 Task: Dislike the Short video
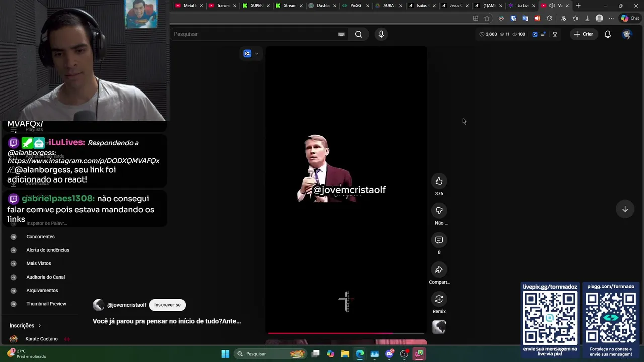pos(439,211)
